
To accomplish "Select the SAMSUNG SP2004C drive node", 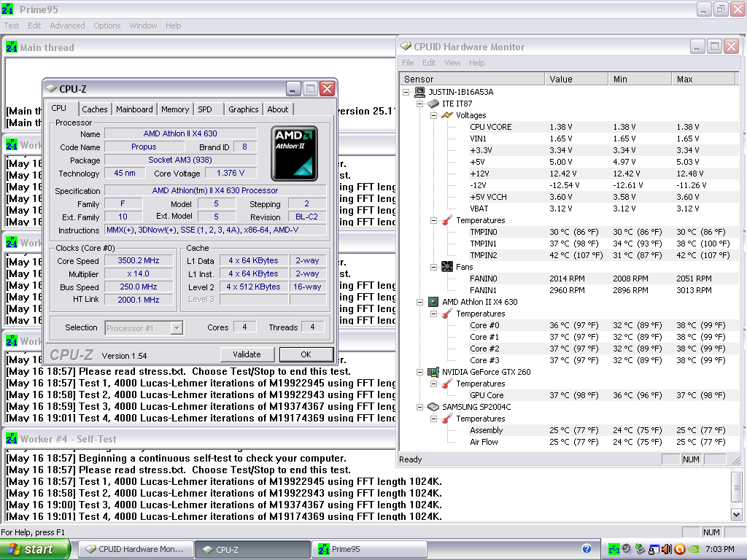I will pyautogui.click(x=476, y=407).
